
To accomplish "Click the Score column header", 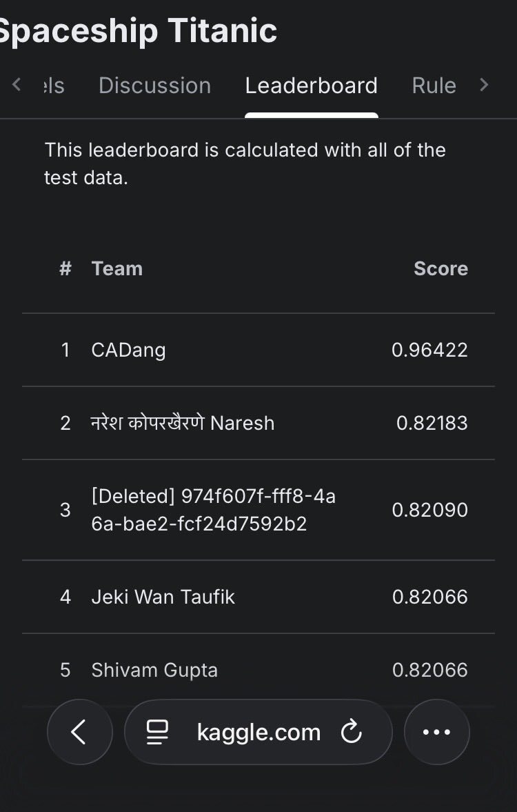I will coord(440,268).
